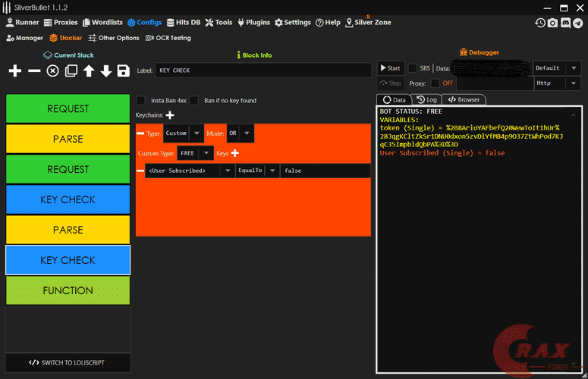Open the EqualTo comparer dropdown
588x379 pixels.
pyautogui.click(x=257, y=171)
